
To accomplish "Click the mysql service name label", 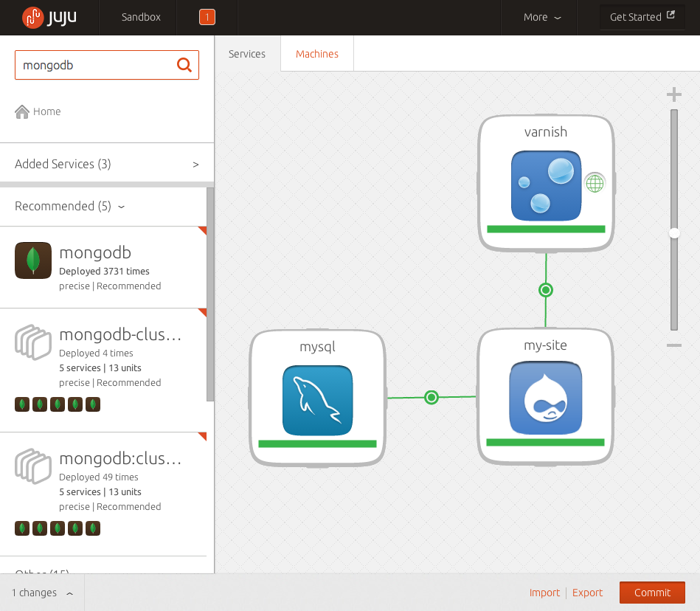I will tap(317, 347).
